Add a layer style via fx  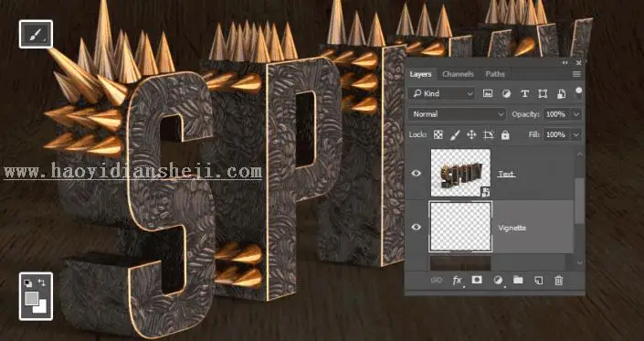(x=457, y=281)
